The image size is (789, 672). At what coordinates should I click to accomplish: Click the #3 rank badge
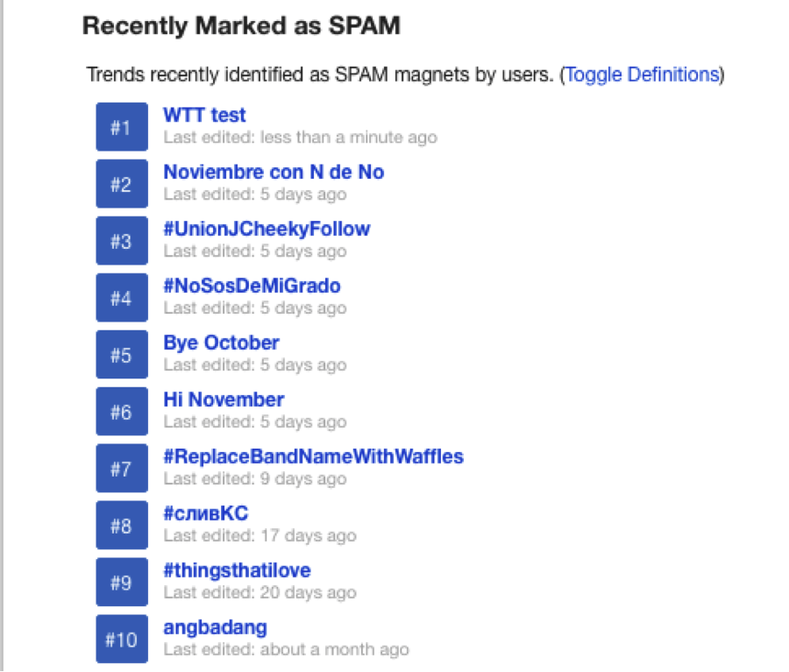click(x=122, y=240)
